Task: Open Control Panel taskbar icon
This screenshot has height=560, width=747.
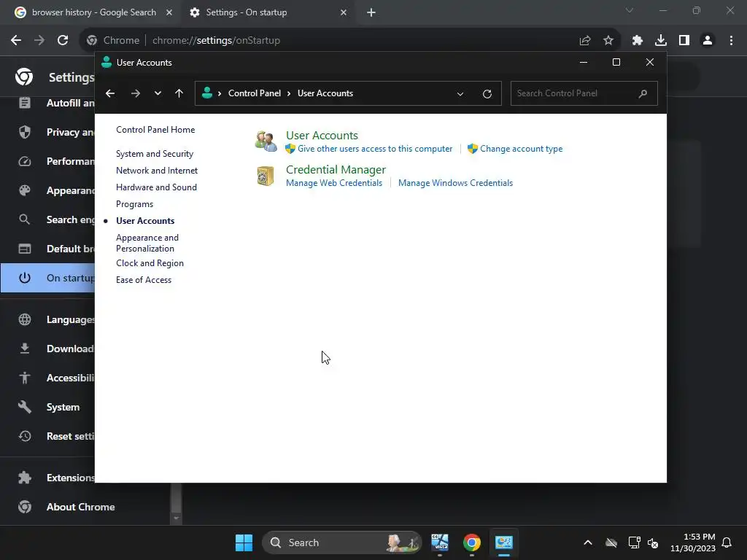Action: [503, 542]
